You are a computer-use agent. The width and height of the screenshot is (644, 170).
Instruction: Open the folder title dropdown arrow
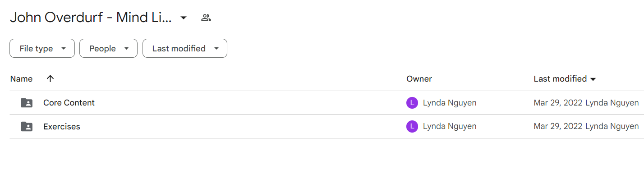tap(183, 18)
